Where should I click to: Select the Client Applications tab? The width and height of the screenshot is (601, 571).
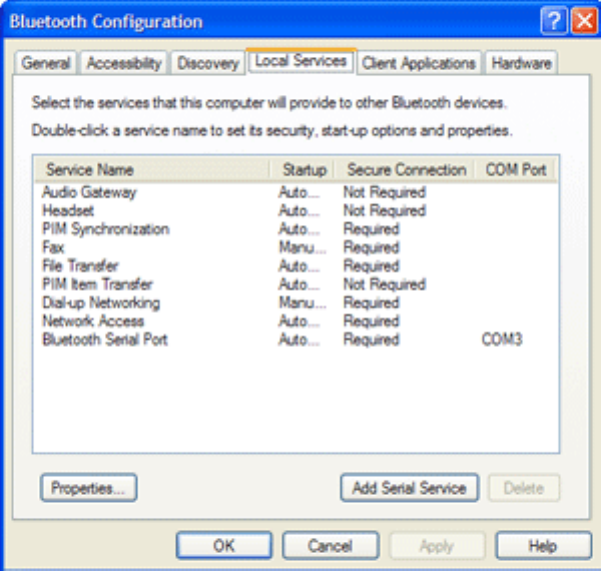click(418, 63)
